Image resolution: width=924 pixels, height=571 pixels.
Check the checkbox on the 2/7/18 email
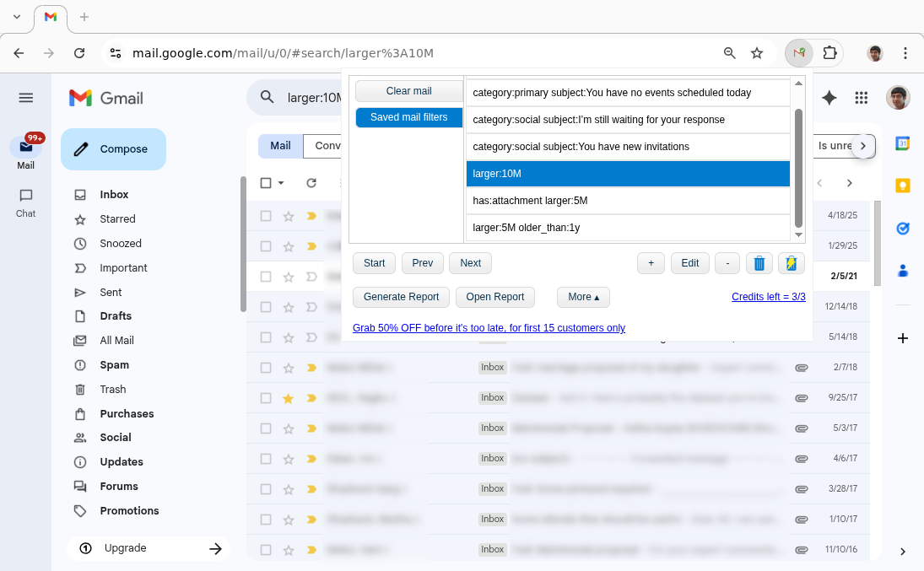tap(266, 367)
